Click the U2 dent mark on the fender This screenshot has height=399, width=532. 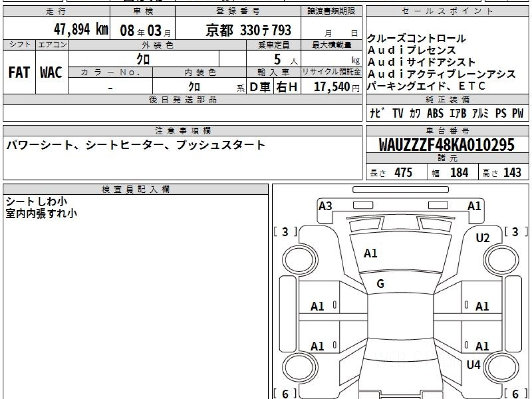tap(483, 238)
